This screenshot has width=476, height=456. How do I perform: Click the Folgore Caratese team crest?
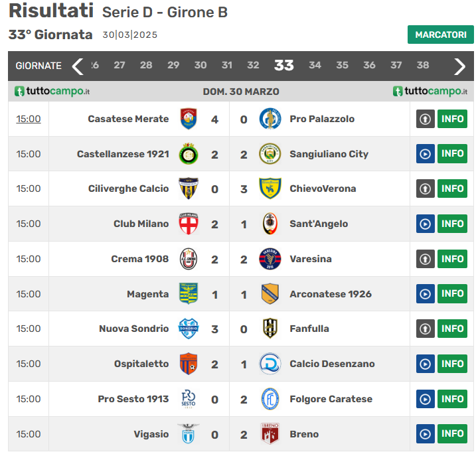pyautogui.click(x=270, y=399)
